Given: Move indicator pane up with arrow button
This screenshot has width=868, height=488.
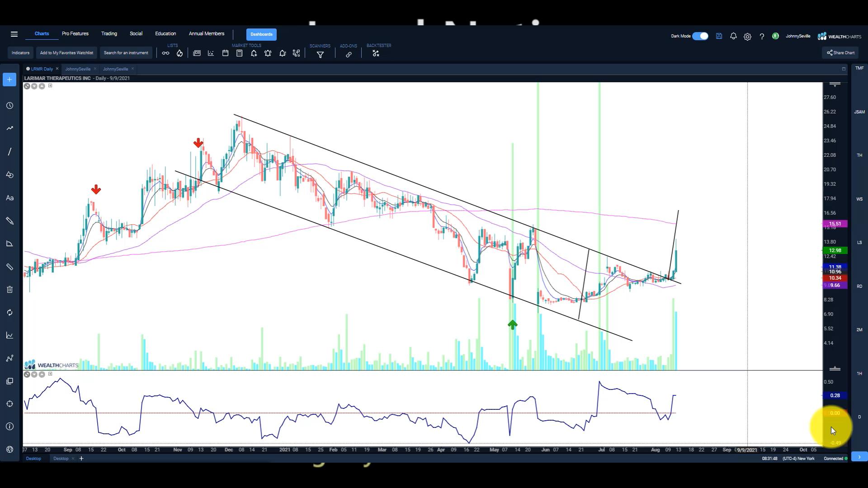Looking at the screenshot, I should 42,374.
